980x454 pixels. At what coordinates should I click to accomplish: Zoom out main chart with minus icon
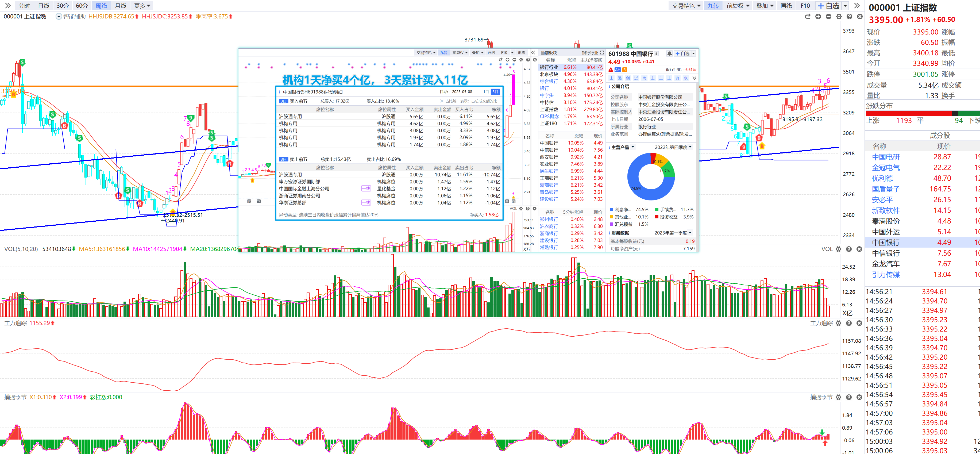coord(828,16)
